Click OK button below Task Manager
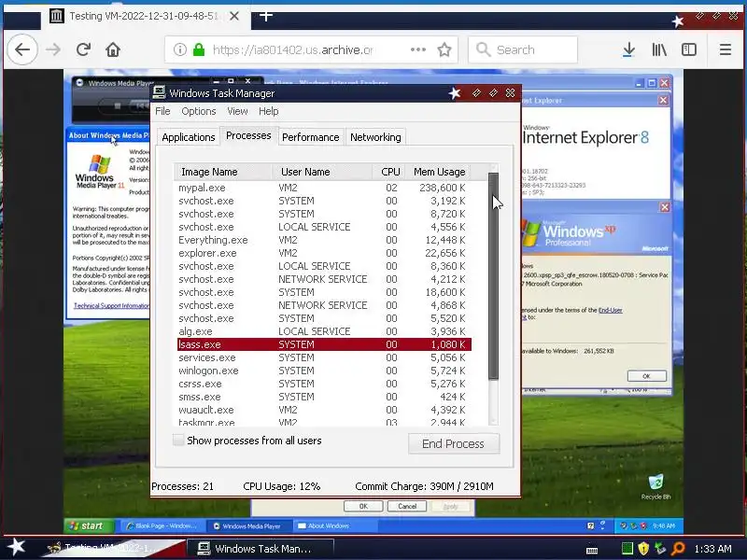Viewport: 747px width, 560px height. click(x=363, y=506)
